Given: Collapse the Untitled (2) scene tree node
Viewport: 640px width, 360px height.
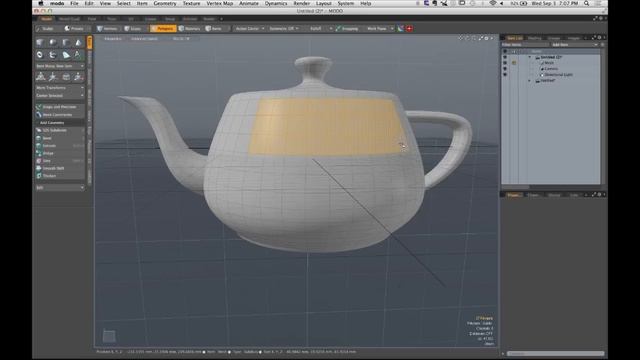Looking at the screenshot, I should [530, 57].
